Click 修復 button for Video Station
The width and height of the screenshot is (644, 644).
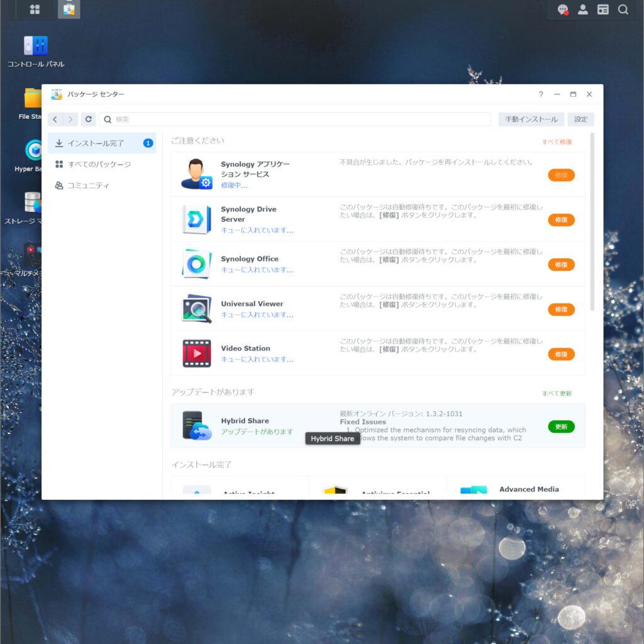click(561, 355)
